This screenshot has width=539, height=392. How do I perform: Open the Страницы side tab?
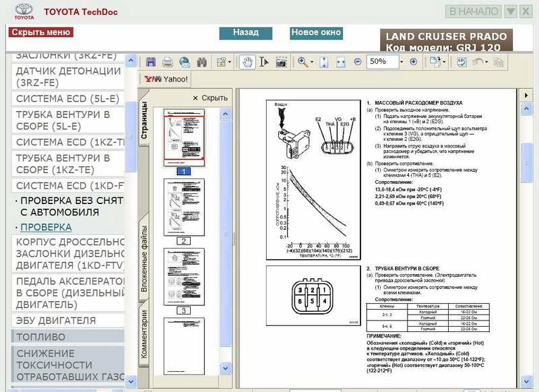[x=144, y=119]
